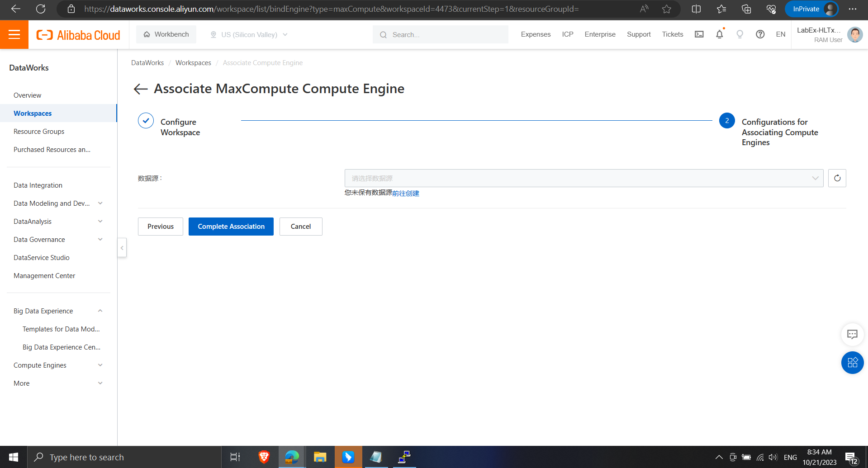The height and width of the screenshot is (468, 868).
Task: Click the Complete Association button
Action: pos(231,226)
